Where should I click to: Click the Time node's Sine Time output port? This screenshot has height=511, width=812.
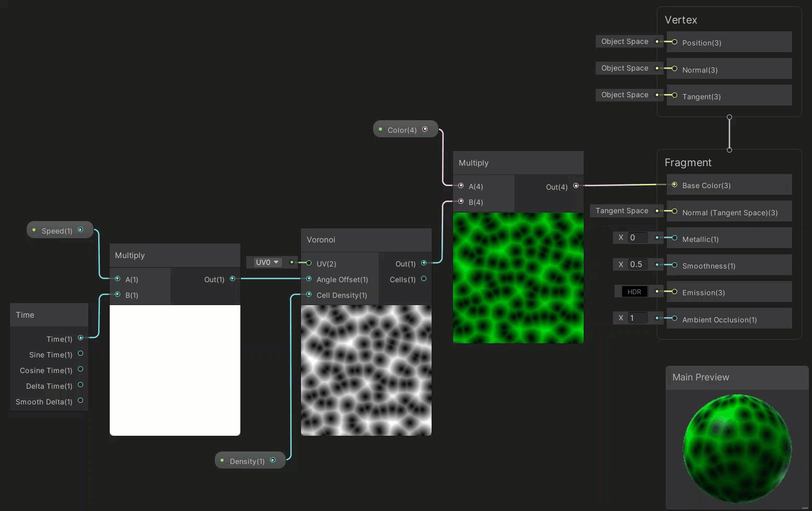pos(80,354)
